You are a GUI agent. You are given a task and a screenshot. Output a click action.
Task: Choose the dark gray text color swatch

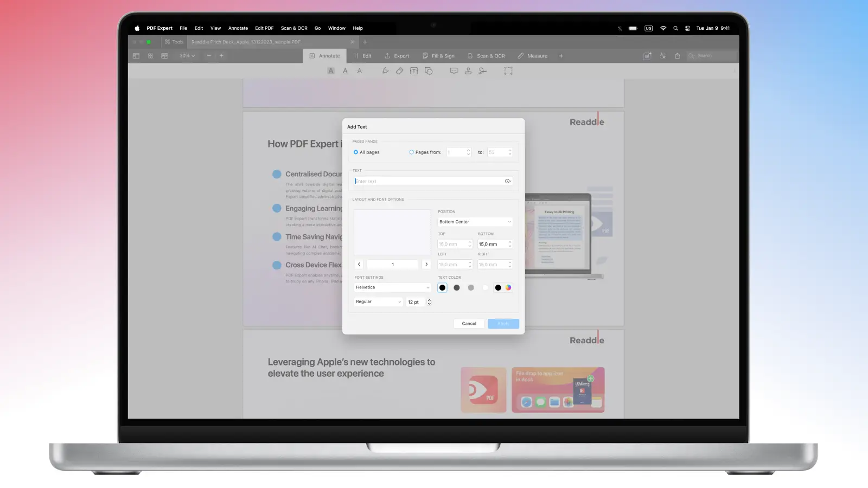click(457, 288)
